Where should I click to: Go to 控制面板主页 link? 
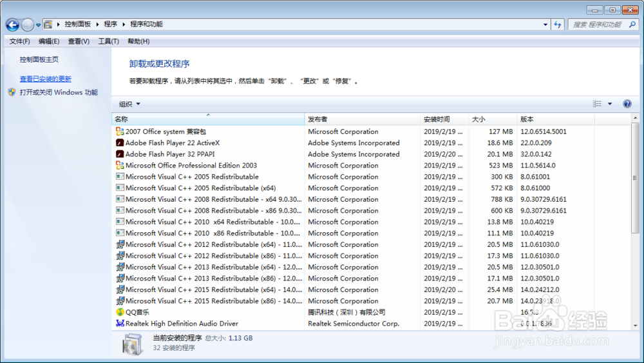[x=39, y=59]
